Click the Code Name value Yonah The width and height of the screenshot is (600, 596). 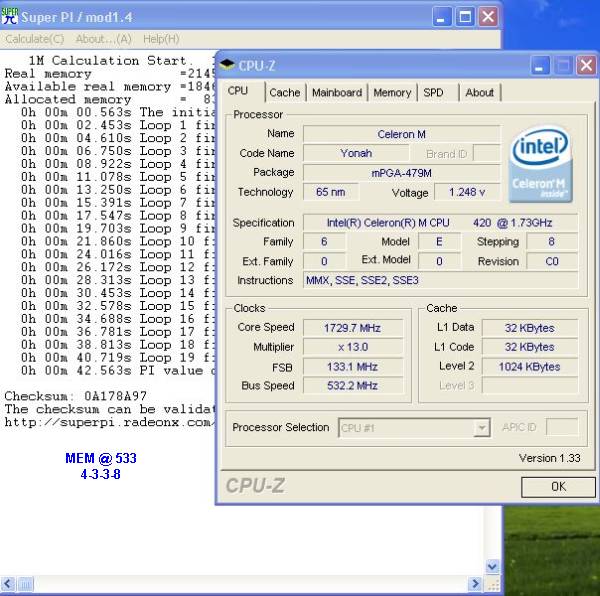click(356, 153)
